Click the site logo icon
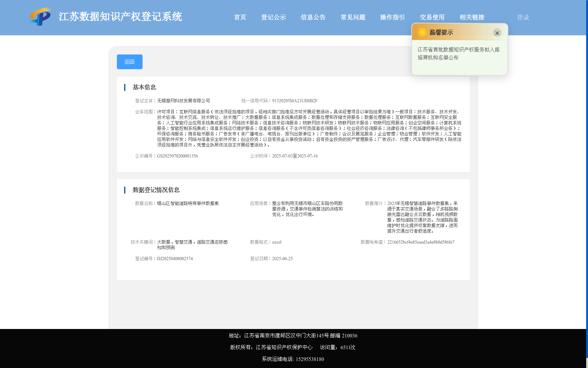Viewport: 588px width, 368px height. point(40,17)
